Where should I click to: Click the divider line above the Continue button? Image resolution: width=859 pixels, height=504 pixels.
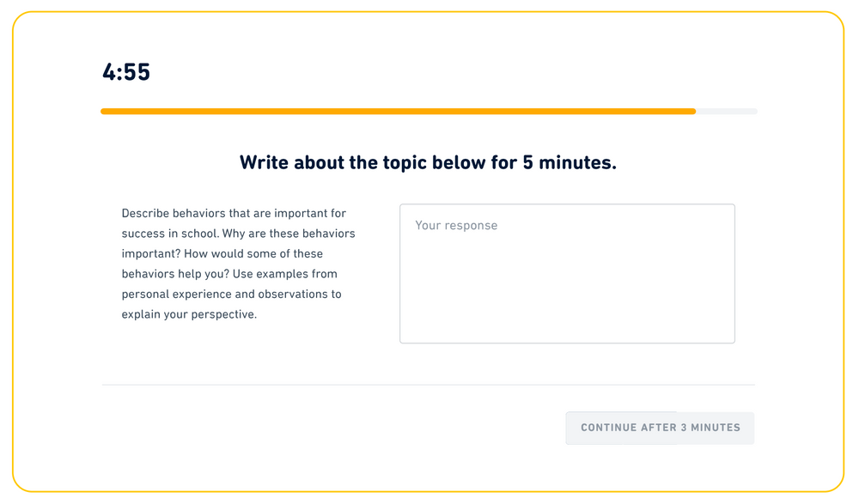tap(429, 386)
